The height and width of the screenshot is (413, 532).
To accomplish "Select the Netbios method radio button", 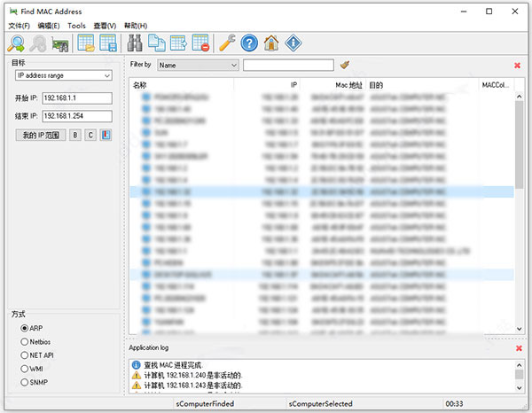I will (25, 341).
